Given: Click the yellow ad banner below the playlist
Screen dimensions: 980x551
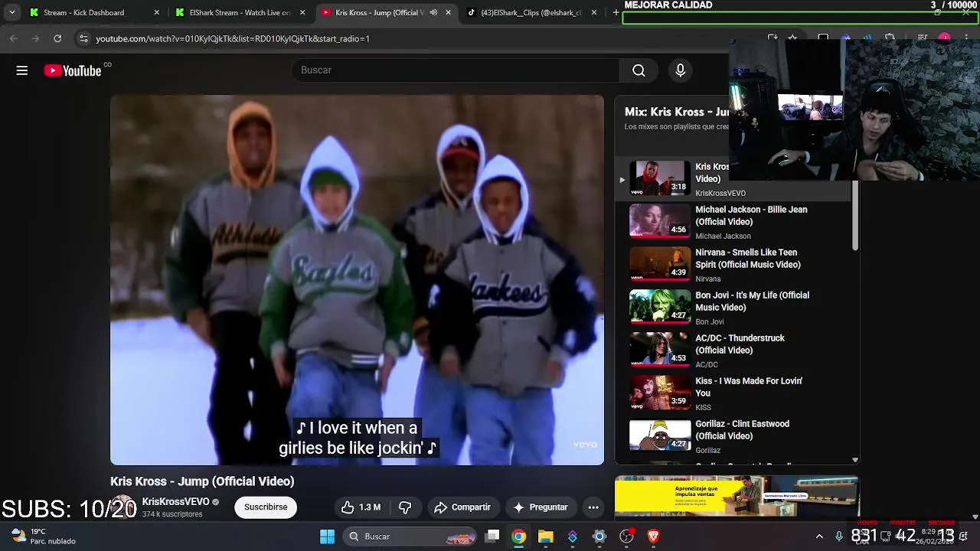Looking at the screenshot, I should point(737,497).
